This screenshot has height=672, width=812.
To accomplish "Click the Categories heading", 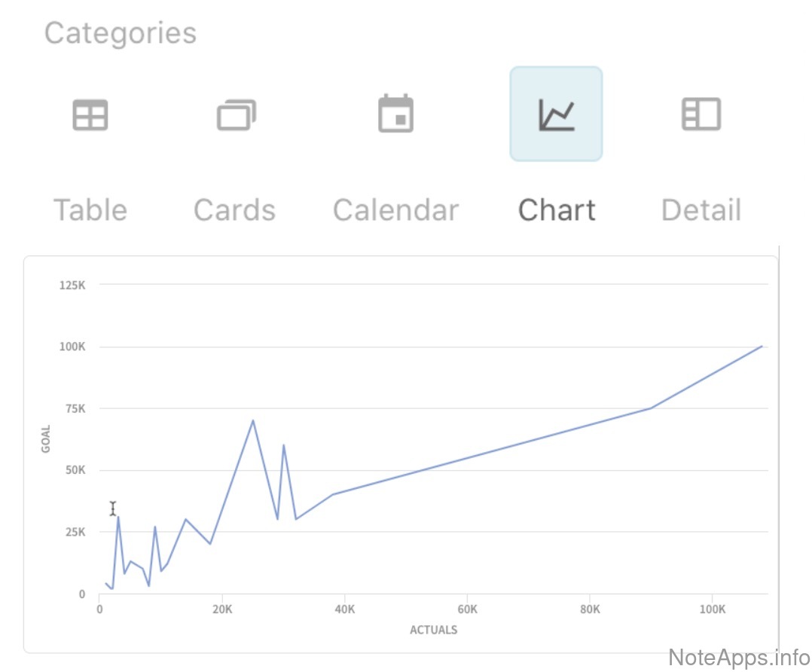I will pyautogui.click(x=121, y=33).
